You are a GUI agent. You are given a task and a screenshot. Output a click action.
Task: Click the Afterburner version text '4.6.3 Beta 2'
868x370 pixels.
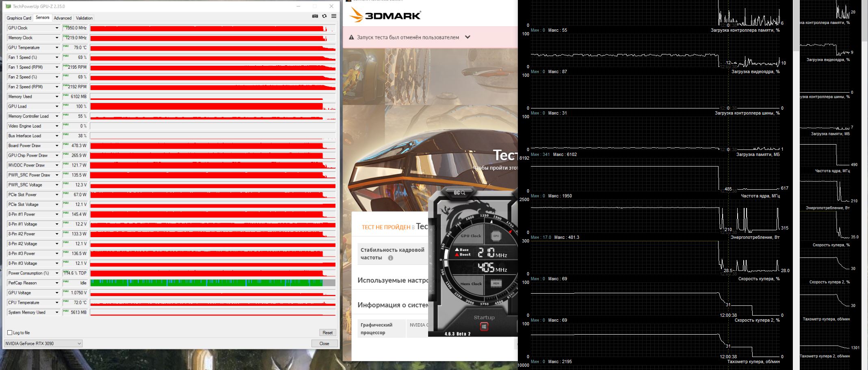pyautogui.click(x=457, y=334)
